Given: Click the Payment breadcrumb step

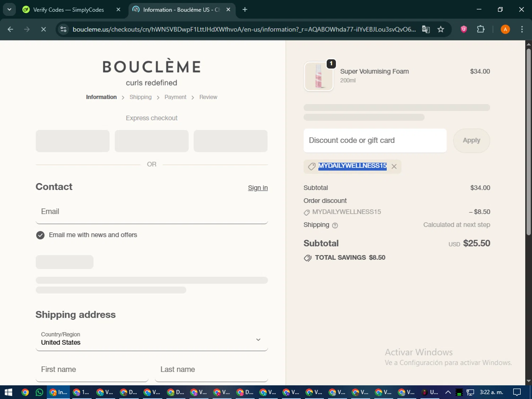Looking at the screenshot, I should point(175,97).
